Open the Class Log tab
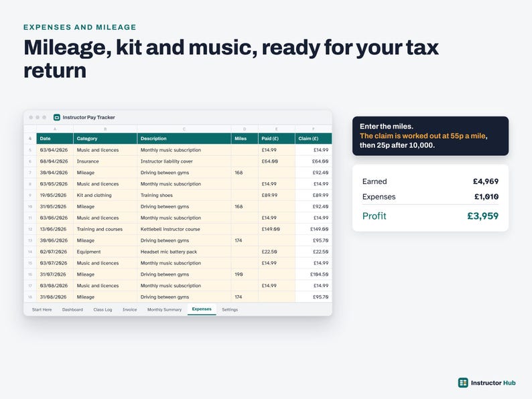This screenshot has width=532, height=399. click(x=103, y=309)
